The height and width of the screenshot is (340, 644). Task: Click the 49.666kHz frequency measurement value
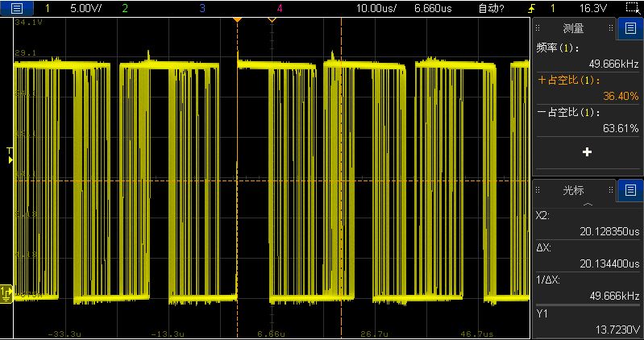pyautogui.click(x=615, y=64)
